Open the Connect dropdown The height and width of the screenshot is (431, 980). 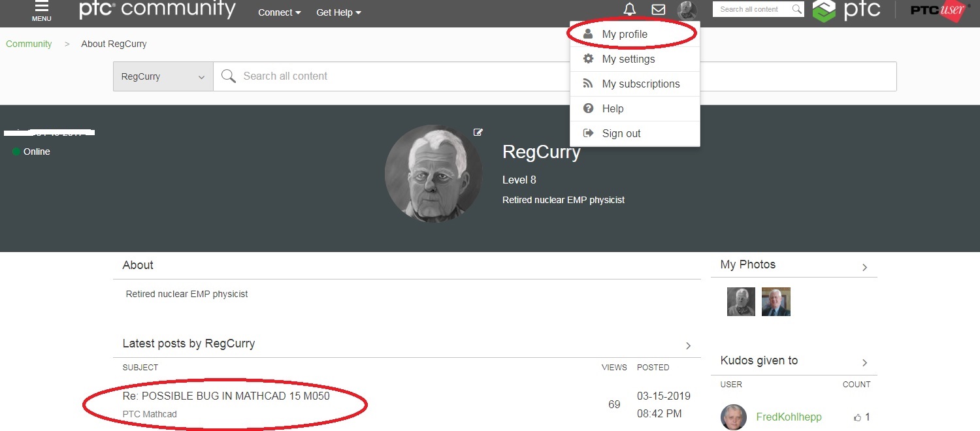pyautogui.click(x=279, y=12)
